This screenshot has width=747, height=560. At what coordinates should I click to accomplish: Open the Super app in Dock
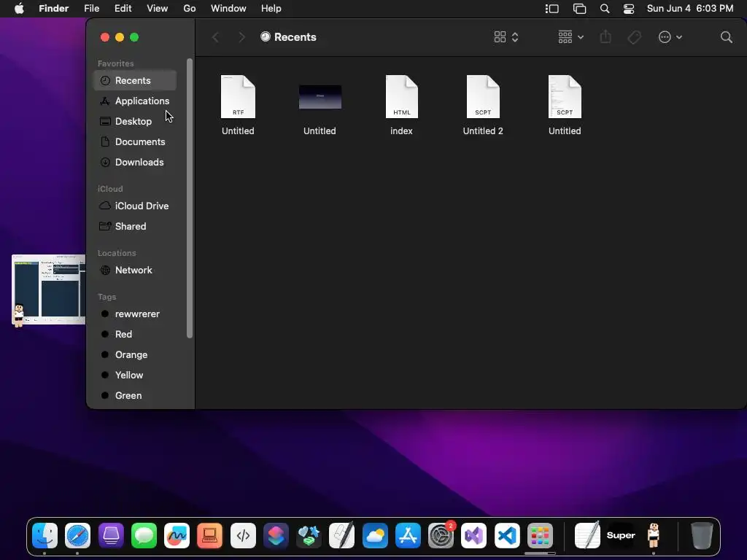click(621, 536)
